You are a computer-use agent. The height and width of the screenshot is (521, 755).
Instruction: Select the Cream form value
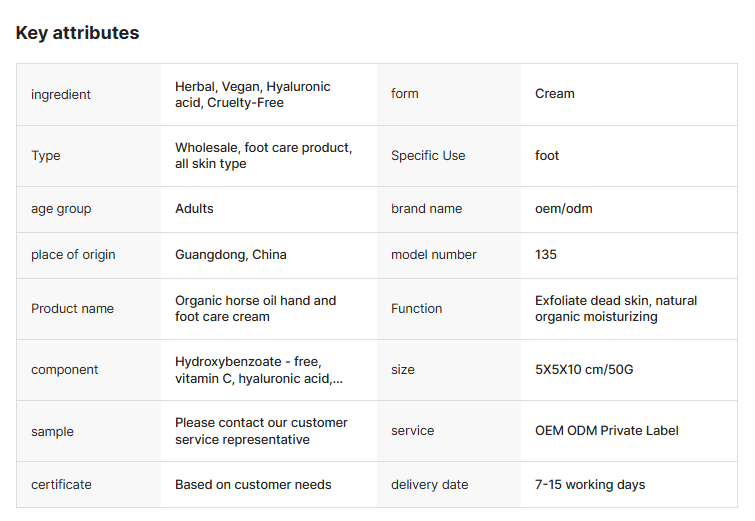[555, 93]
